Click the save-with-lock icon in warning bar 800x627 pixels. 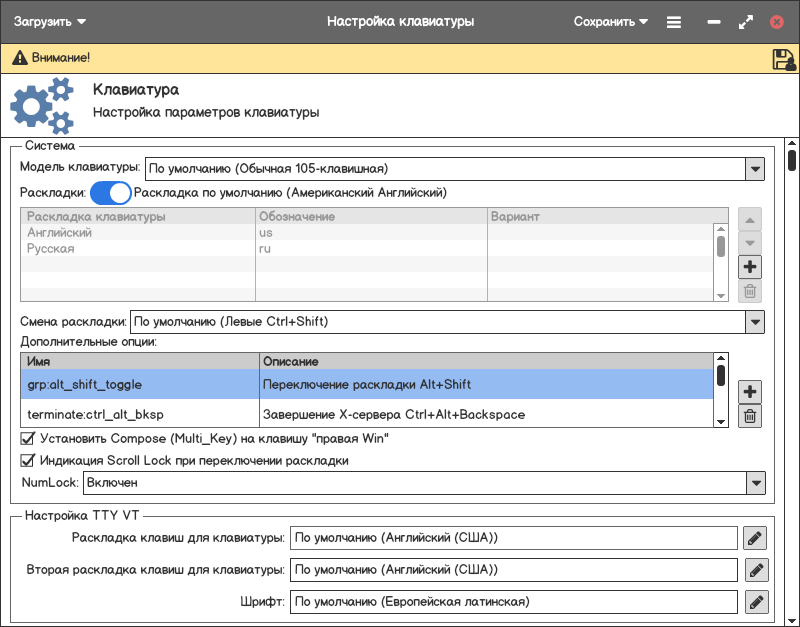click(x=783, y=59)
